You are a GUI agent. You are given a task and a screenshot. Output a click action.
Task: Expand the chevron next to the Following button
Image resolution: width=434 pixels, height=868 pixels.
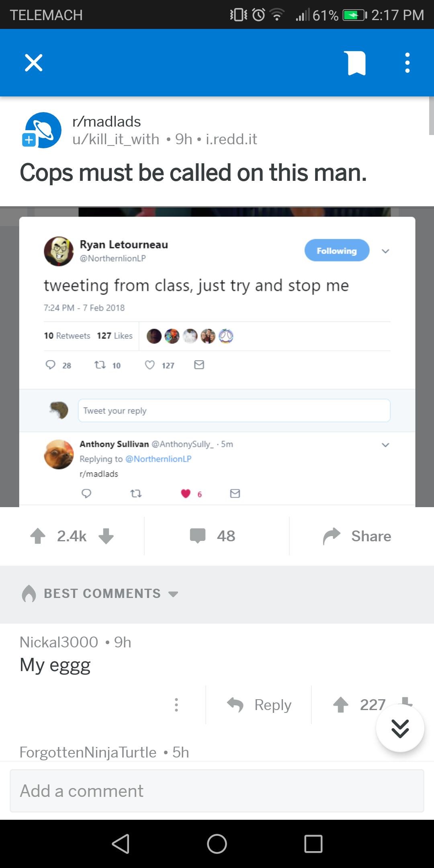coord(385,250)
